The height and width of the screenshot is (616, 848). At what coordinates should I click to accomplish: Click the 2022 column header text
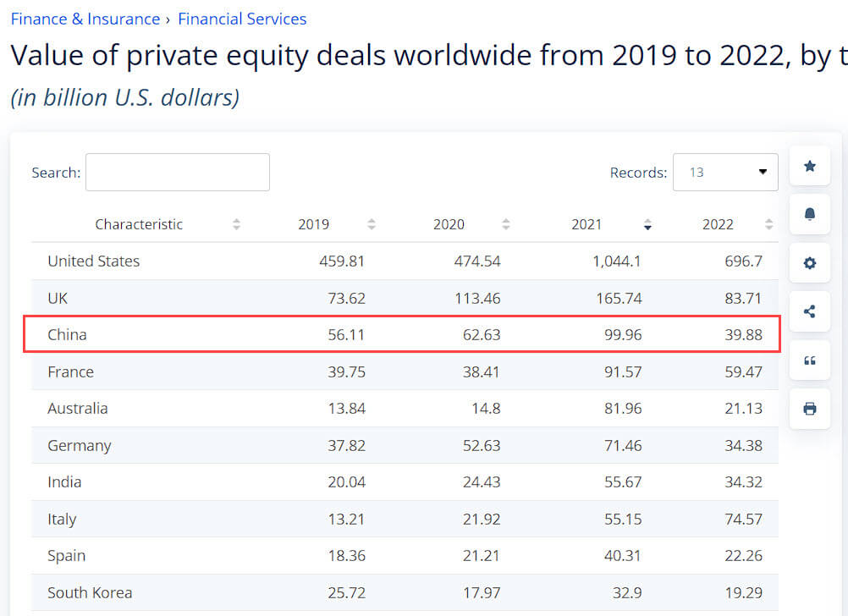point(718,224)
